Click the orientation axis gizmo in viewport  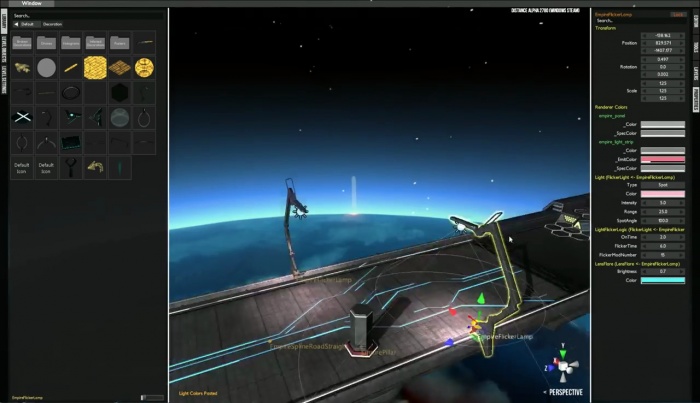[563, 366]
